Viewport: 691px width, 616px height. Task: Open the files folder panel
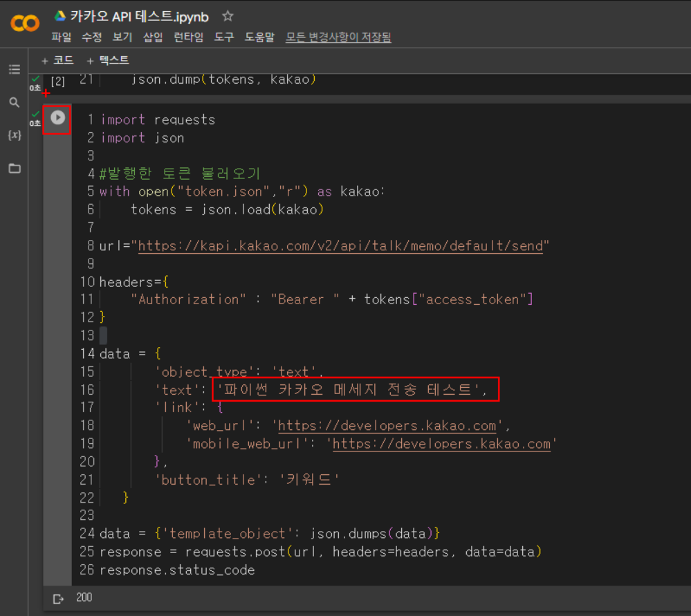click(x=15, y=168)
